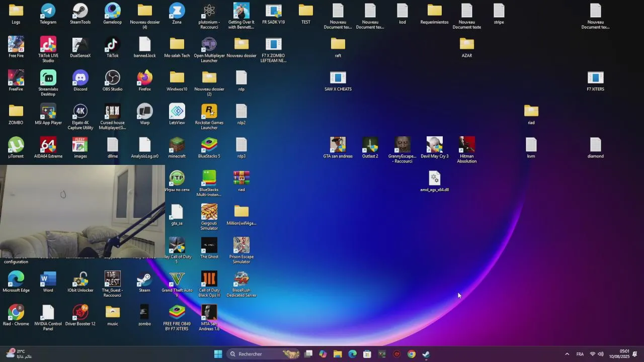Open the Driver Booster 12 shortcut
644x362 pixels.
pyautogui.click(x=80, y=316)
